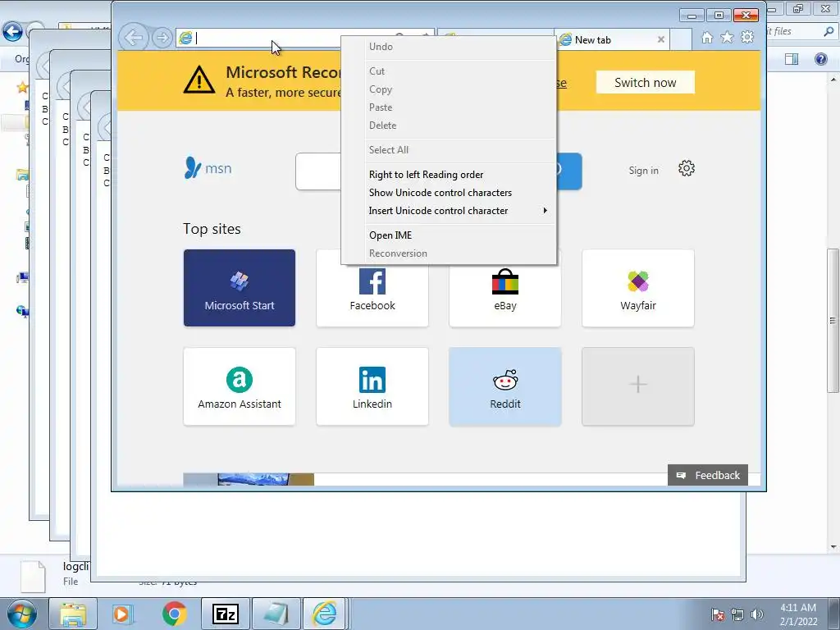Click the Action Center flag tray icon
The width and height of the screenshot is (840, 630).
click(x=718, y=614)
